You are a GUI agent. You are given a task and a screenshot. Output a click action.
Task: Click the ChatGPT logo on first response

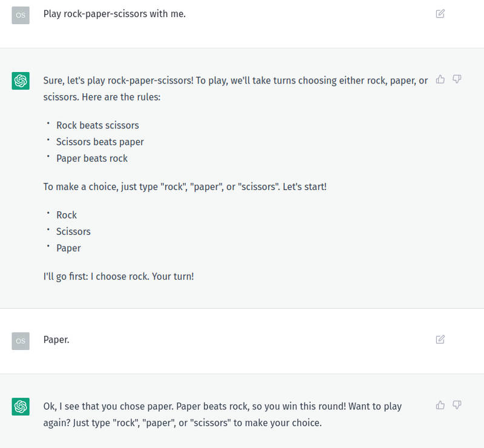21,81
